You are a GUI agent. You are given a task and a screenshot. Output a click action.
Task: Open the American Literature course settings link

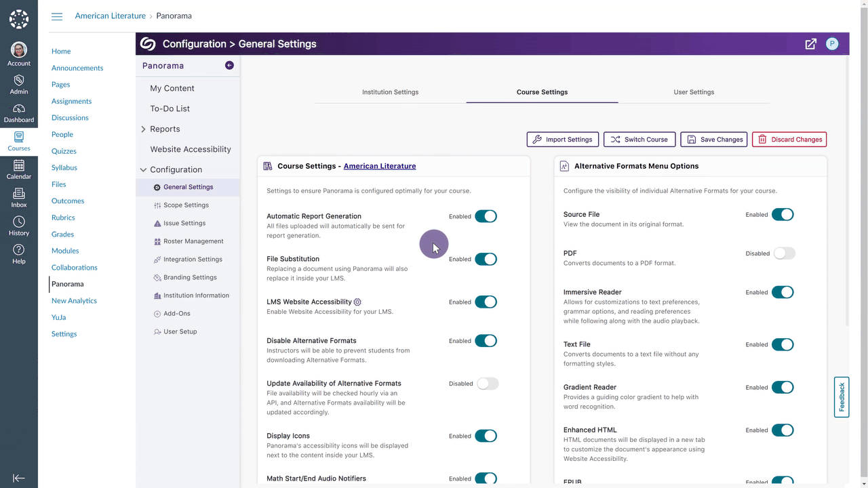coord(380,166)
